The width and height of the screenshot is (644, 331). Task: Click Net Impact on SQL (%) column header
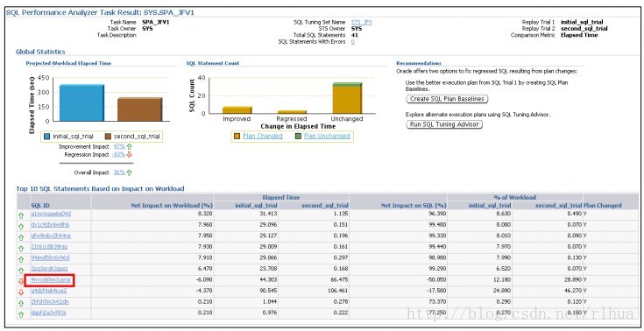pyautogui.click(x=414, y=205)
